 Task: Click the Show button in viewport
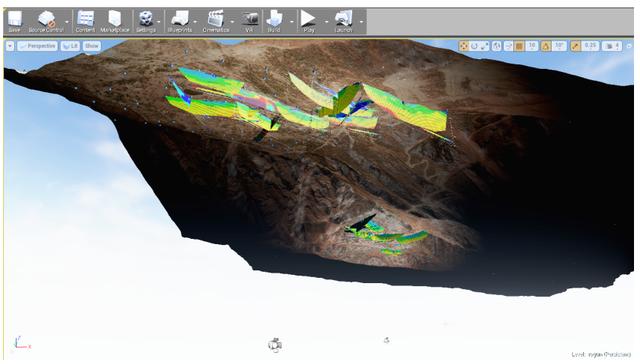pyautogui.click(x=92, y=46)
